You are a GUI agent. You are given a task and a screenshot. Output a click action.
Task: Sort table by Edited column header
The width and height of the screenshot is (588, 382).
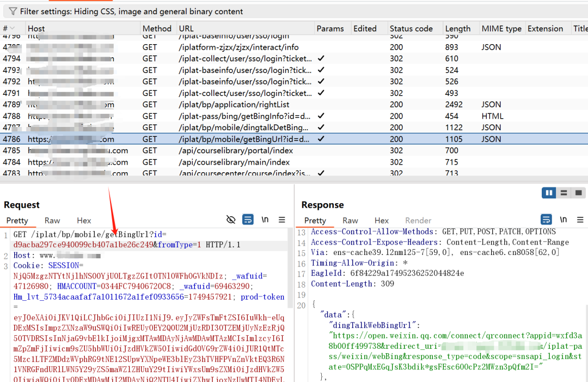point(365,28)
